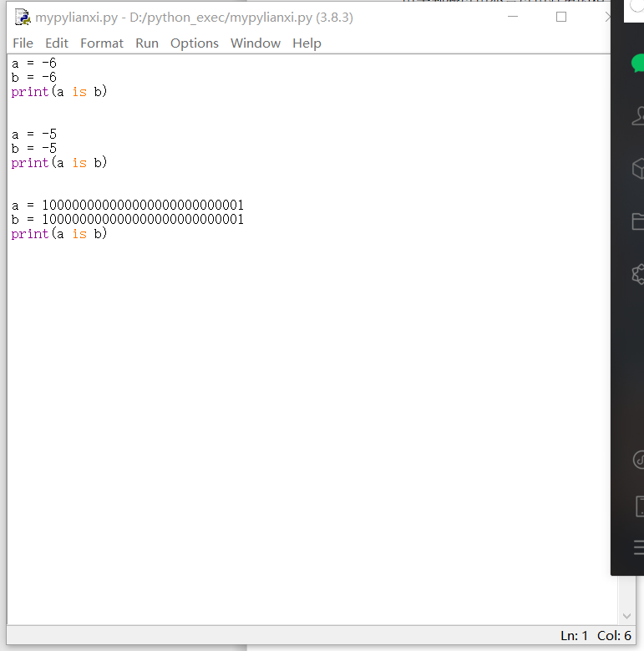Place cursor on line 'b = -5'
Viewport: 644px width, 651px height.
click(34, 148)
